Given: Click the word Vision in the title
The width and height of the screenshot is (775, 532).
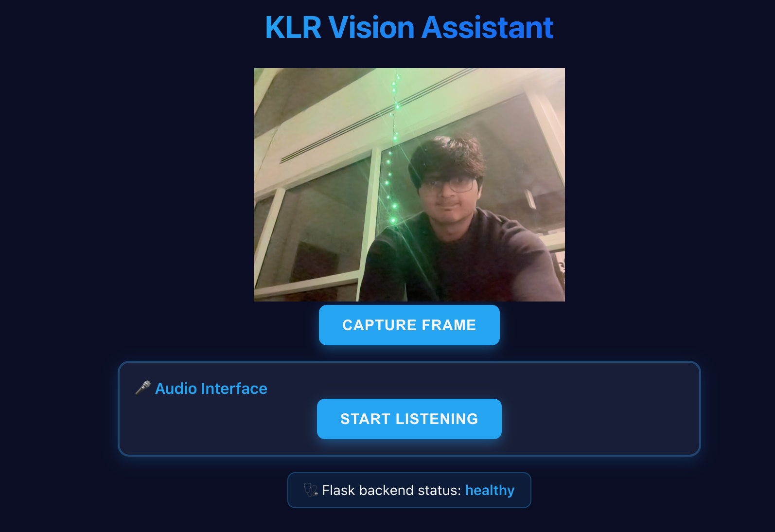Looking at the screenshot, I should click(371, 27).
